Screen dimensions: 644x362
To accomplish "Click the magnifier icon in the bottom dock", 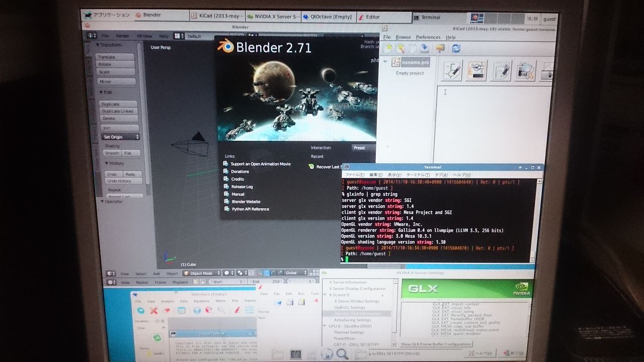I will point(343,354).
